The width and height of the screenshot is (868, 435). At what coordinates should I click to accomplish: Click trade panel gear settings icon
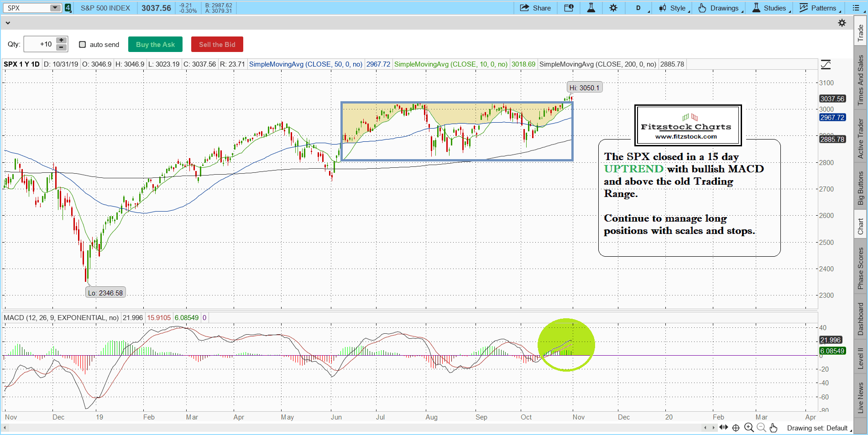click(842, 23)
